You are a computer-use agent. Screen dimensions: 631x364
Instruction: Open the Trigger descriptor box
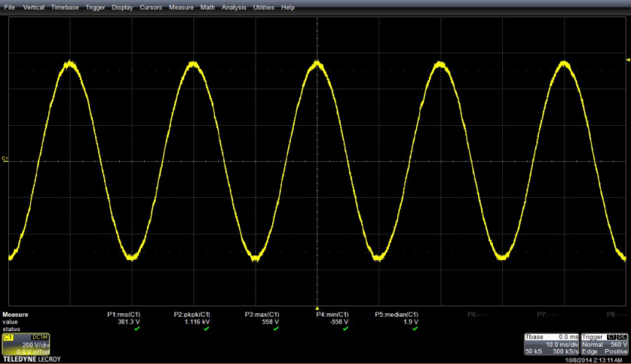tap(602, 344)
